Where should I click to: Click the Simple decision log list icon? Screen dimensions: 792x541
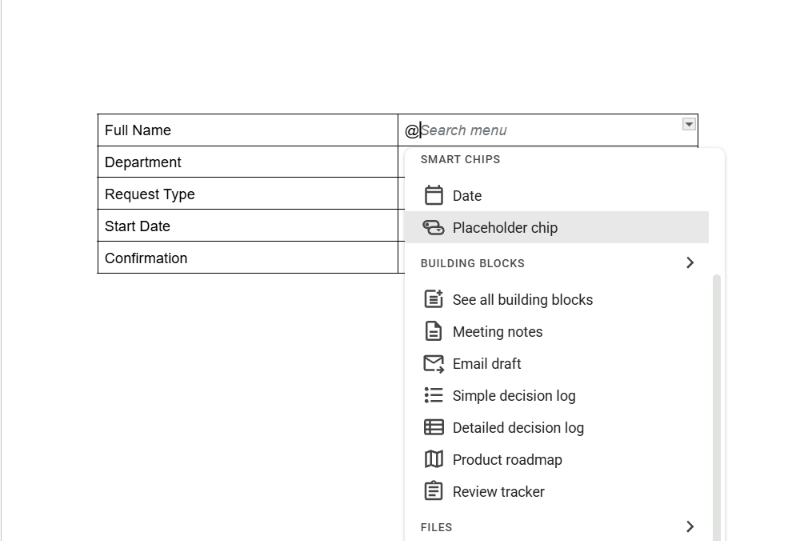[433, 395]
